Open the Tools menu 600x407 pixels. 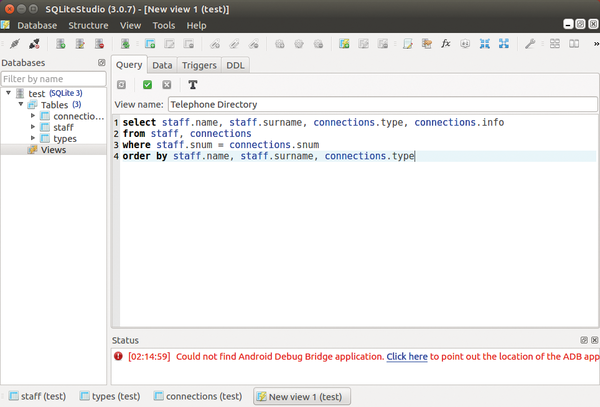(x=163, y=25)
